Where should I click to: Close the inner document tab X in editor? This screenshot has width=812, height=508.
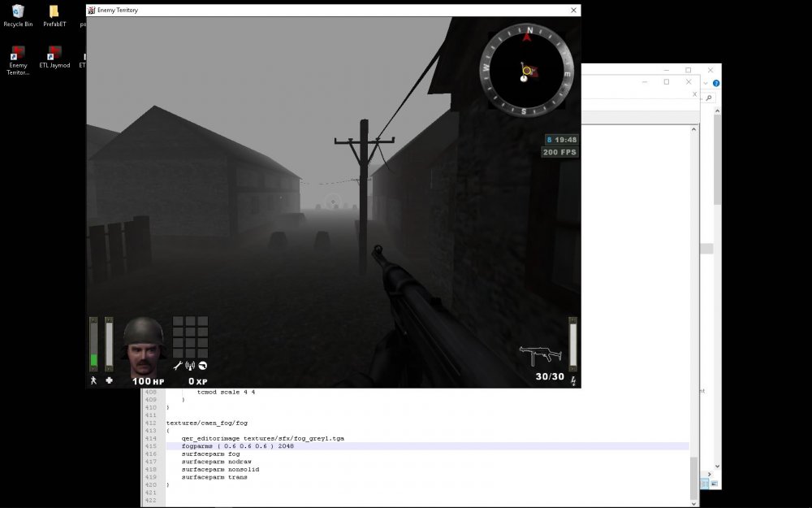[694, 94]
